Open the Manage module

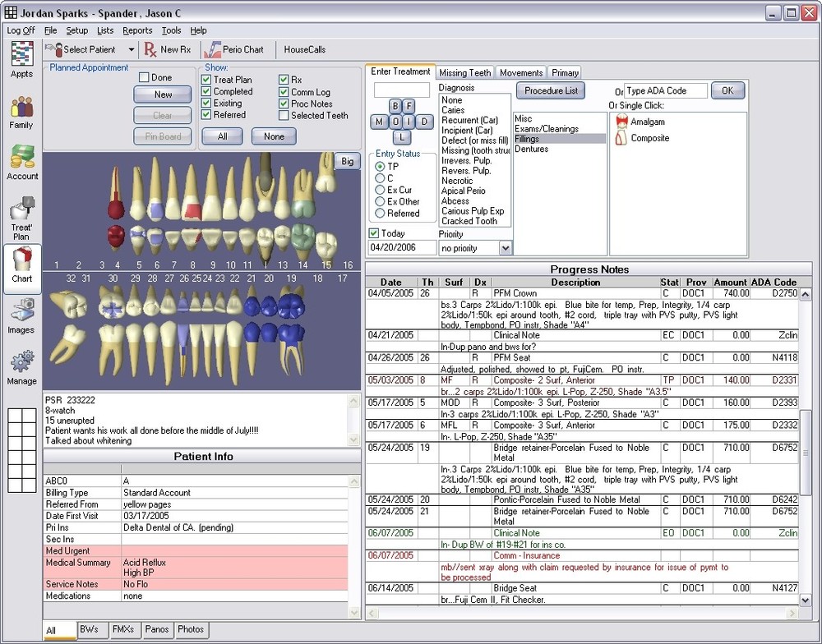pyautogui.click(x=21, y=361)
